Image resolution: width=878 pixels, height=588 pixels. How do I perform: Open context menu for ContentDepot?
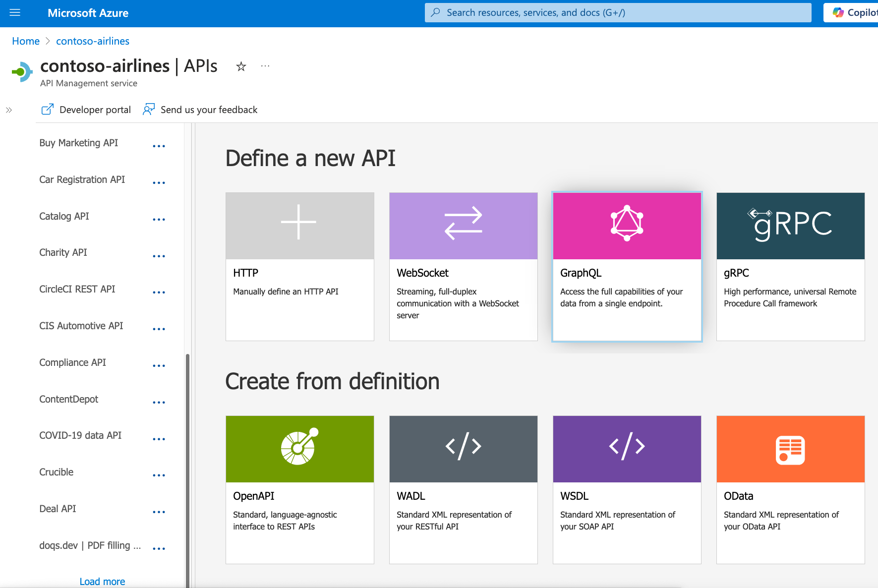click(x=159, y=403)
